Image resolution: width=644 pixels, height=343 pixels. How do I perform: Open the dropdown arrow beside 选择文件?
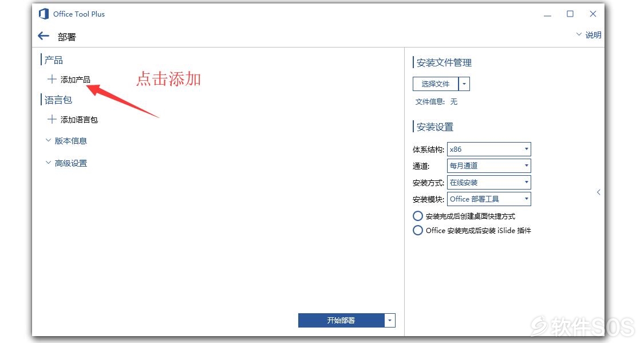[464, 84]
